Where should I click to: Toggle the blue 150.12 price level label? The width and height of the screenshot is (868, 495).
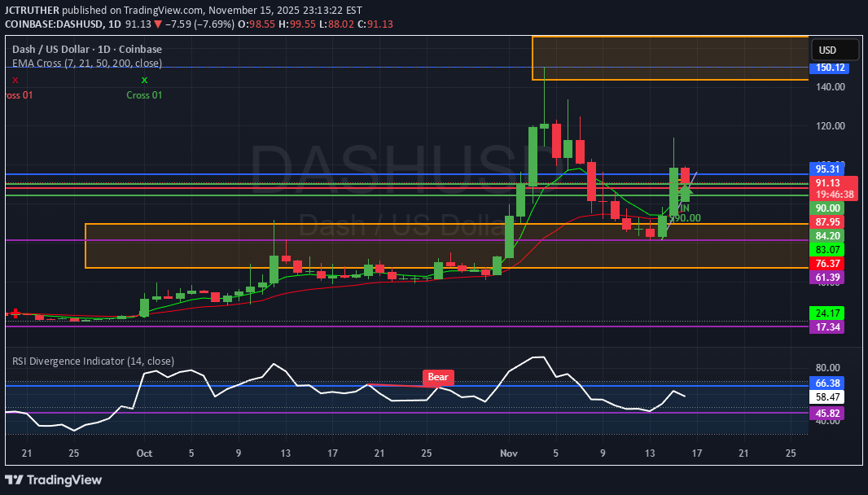[x=830, y=68]
